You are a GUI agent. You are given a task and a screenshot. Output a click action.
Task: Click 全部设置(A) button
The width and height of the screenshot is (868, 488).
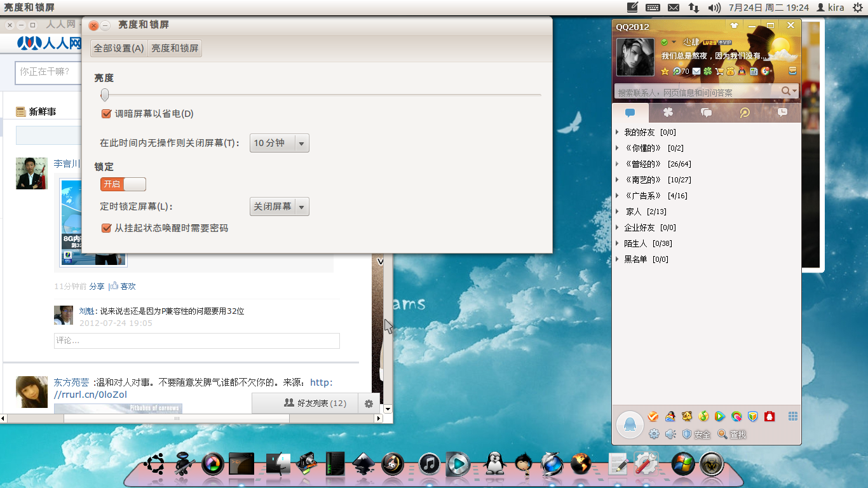(119, 48)
